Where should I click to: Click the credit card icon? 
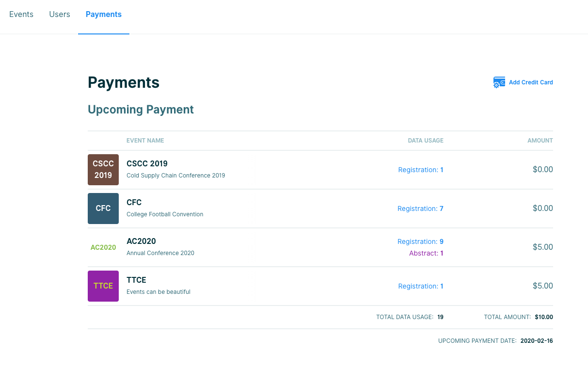pyautogui.click(x=499, y=82)
